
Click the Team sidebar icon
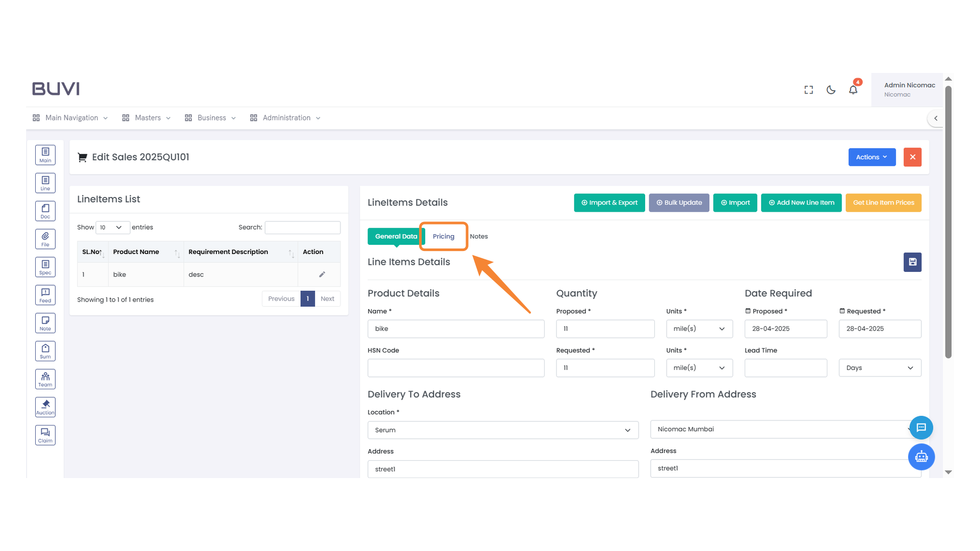tap(45, 379)
